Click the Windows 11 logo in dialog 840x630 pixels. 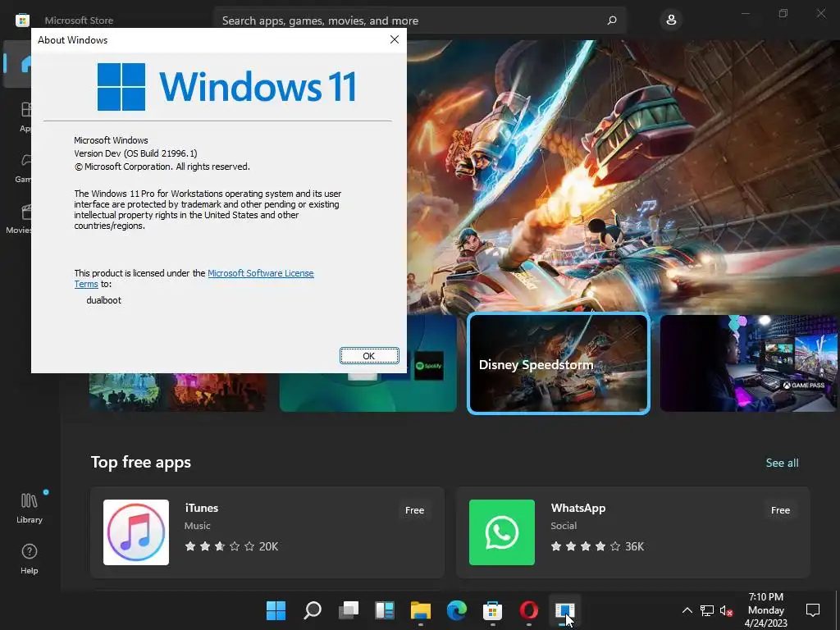pos(226,87)
